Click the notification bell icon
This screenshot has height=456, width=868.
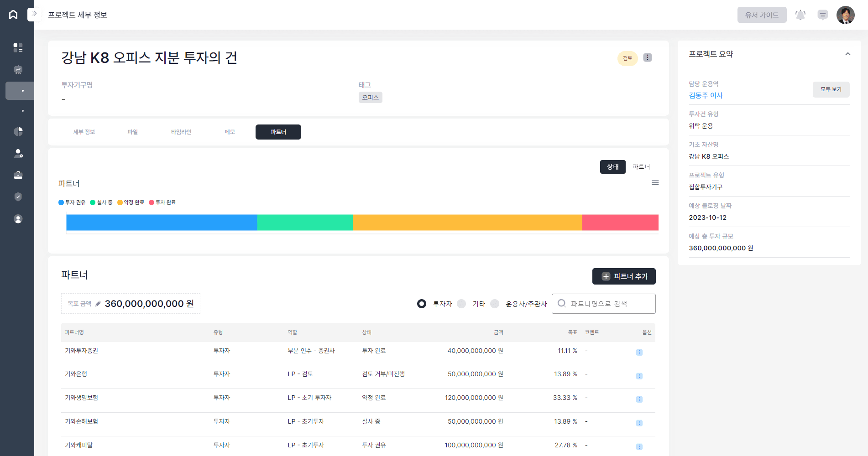[x=800, y=15]
